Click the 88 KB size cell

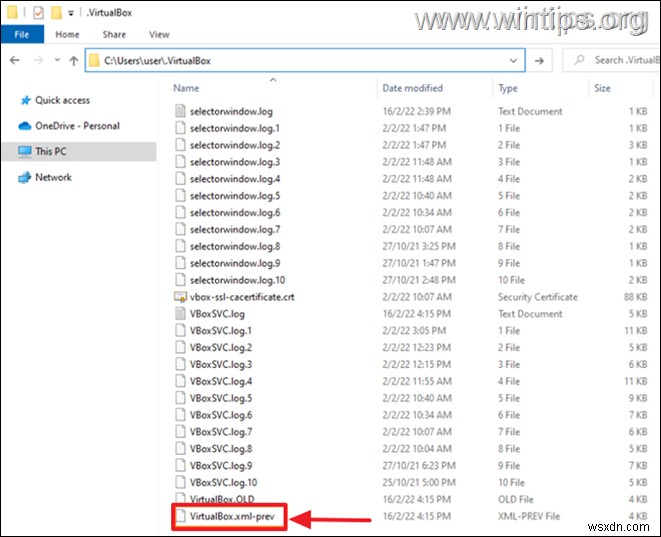(635, 297)
